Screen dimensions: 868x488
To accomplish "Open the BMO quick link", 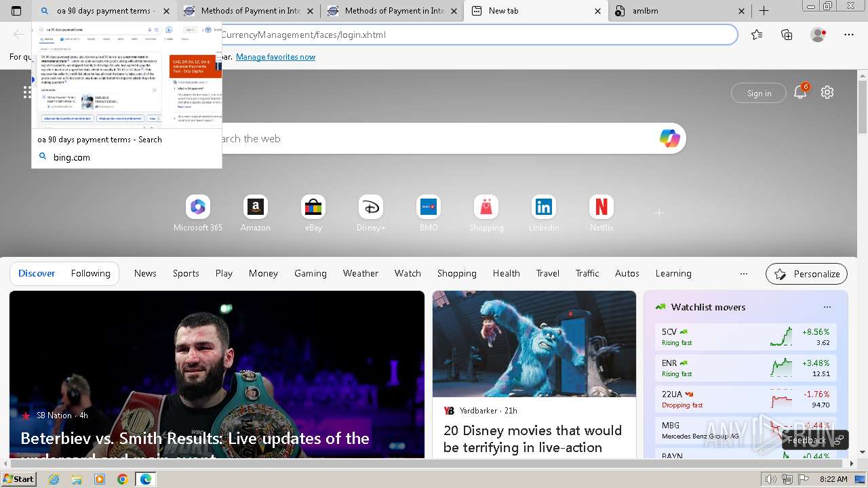I will 429,213.
